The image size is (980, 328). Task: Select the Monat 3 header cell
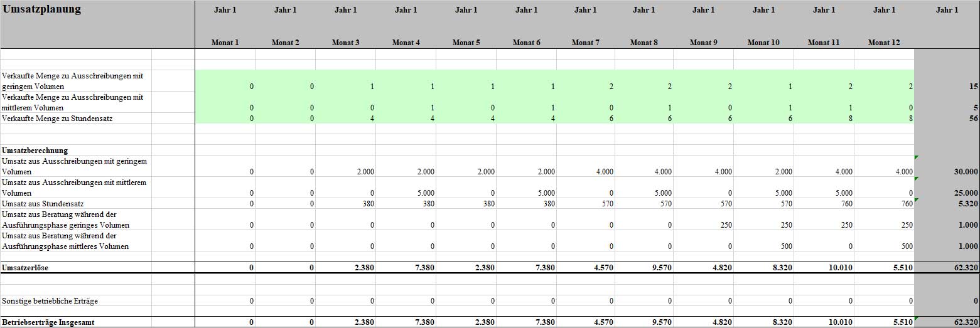345,43
